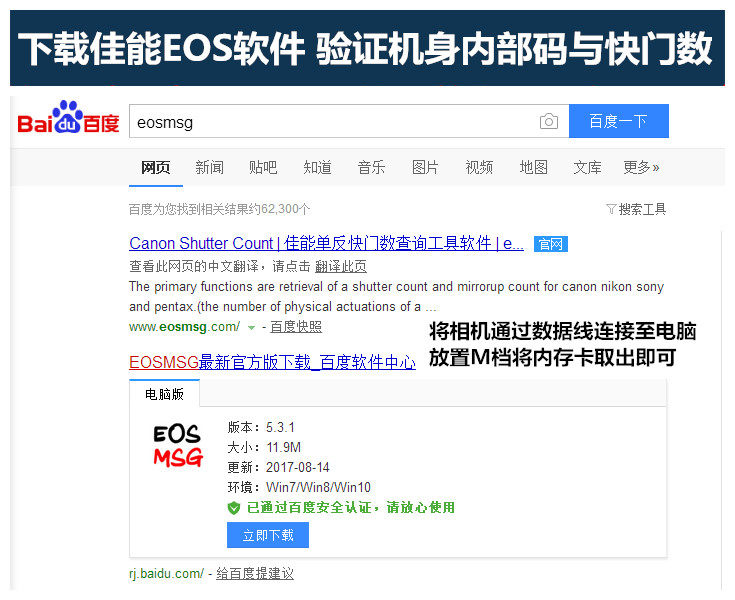Open 搜索工具 filter

point(636,209)
